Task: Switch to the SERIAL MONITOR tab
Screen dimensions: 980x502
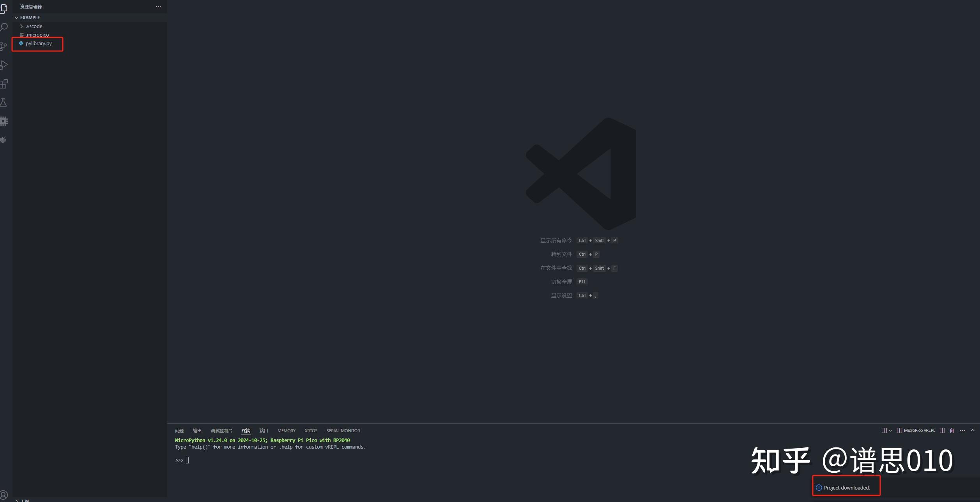Action: pyautogui.click(x=343, y=430)
